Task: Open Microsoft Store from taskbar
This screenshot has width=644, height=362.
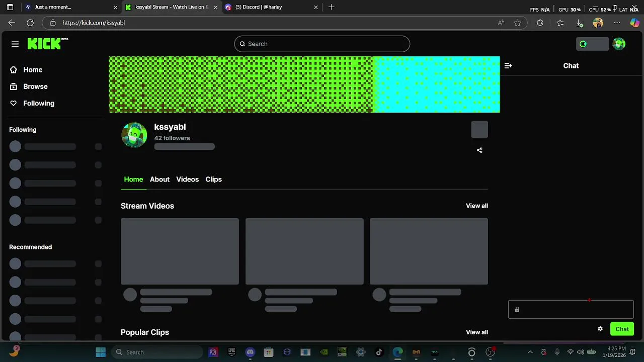Action: [268, 352]
